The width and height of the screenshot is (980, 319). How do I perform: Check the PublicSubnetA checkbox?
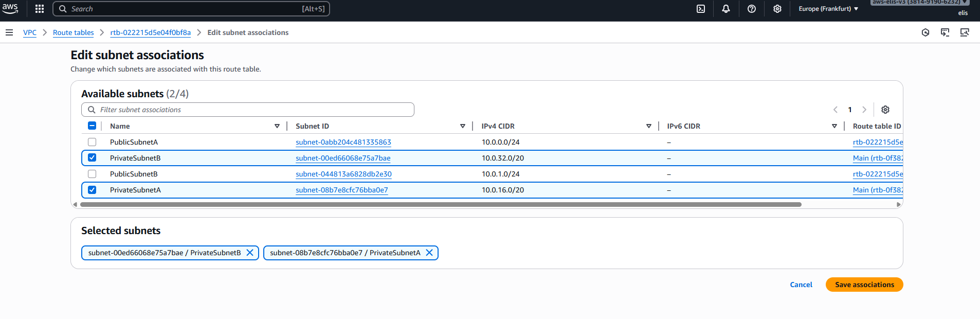92,142
